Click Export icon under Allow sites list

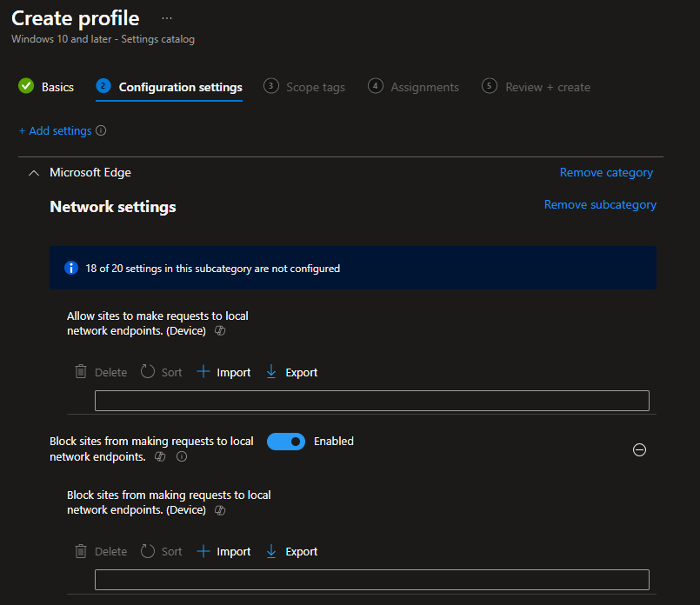point(271,372)
